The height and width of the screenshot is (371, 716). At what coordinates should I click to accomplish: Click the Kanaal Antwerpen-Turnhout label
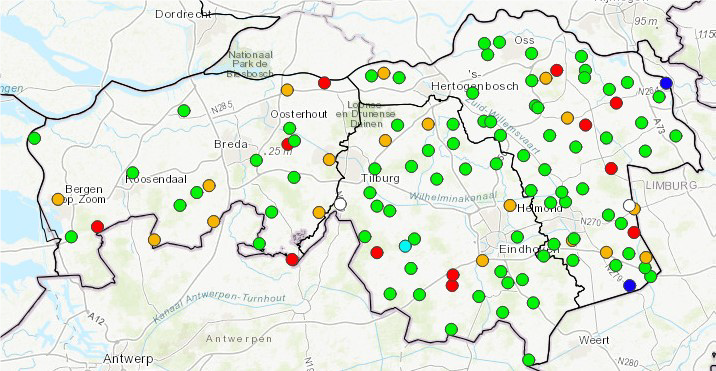click(x=219, y=307)
